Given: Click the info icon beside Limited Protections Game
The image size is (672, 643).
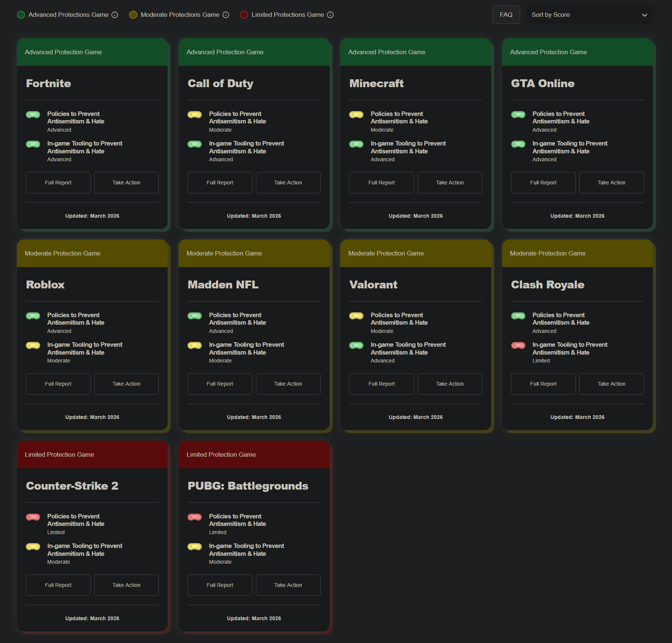Looking at the screenshot, I should [x=330, y=15].
